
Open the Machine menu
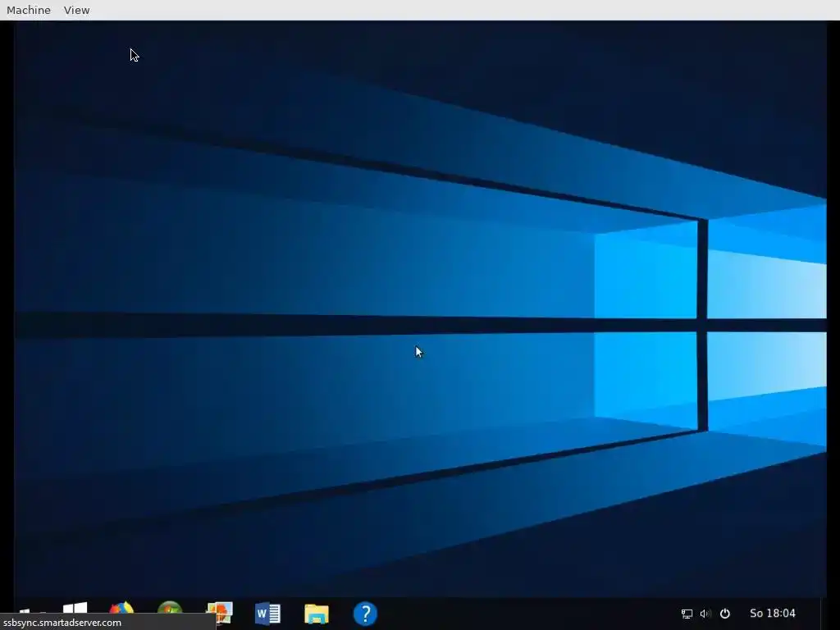(x=29, y=10)
